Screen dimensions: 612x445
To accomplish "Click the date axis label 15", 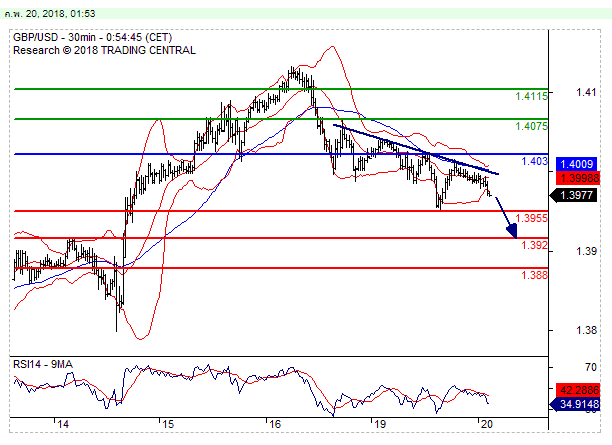I will pyautogui.click(x=168, y=424).
